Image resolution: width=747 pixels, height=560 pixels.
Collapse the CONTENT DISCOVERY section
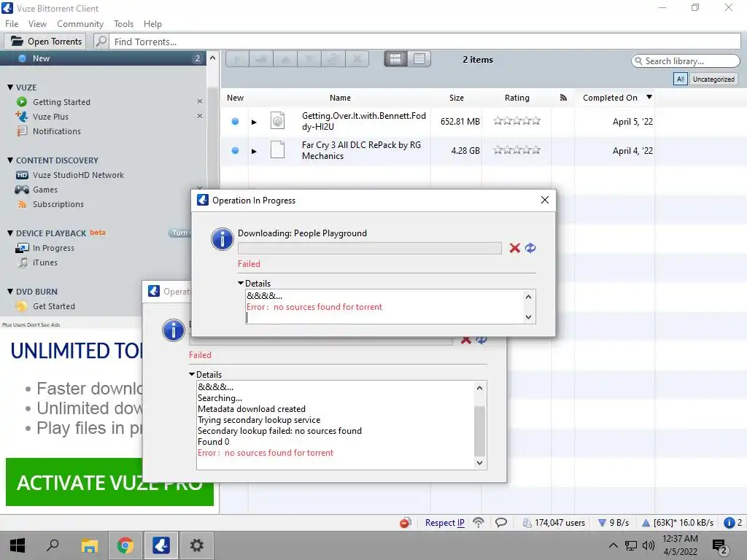click(x=10, y=160)
